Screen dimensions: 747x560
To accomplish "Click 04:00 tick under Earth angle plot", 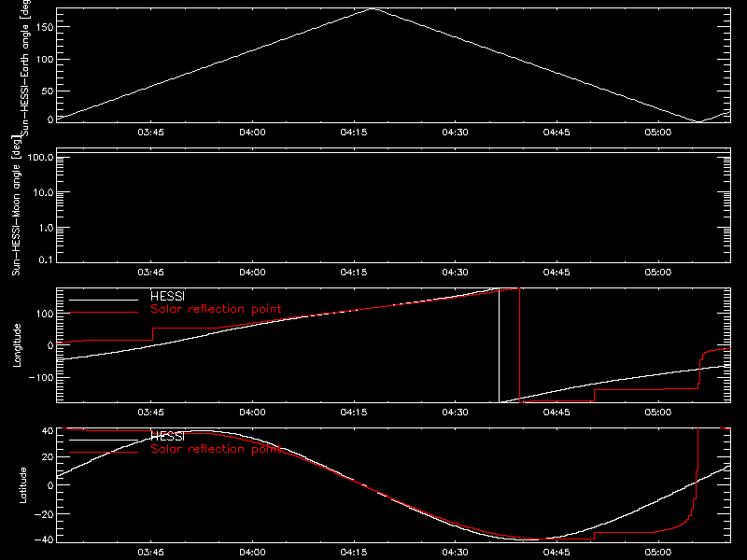I will (252, 133).
